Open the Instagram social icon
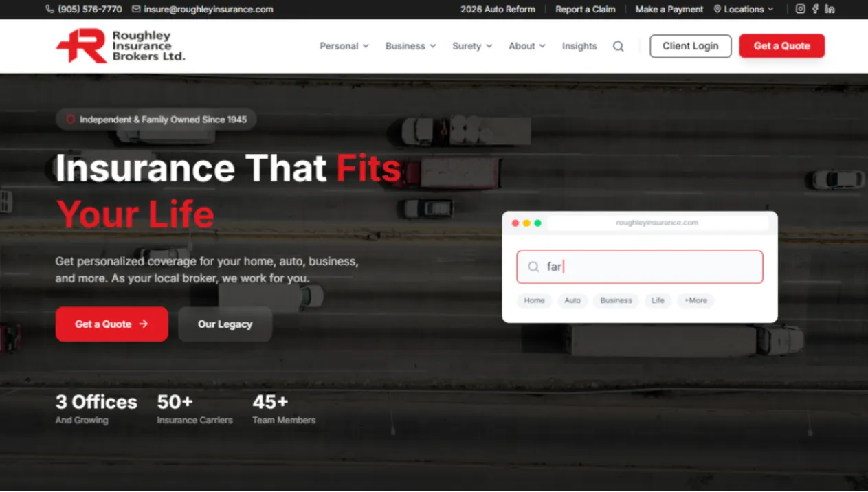Image resolution: width=868 pixels, height=492 pixels. [x=800, y=9]
